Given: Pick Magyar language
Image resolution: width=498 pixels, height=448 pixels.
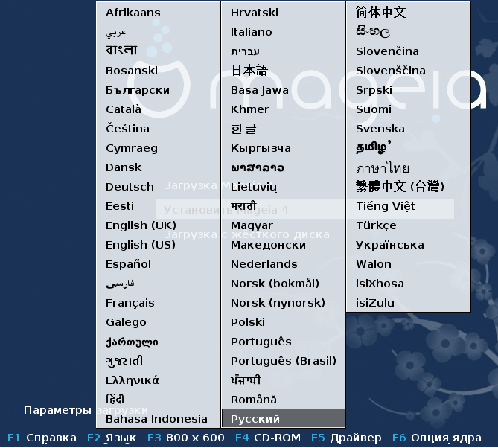Looking at the screenshot, I should tap(252, 225).
